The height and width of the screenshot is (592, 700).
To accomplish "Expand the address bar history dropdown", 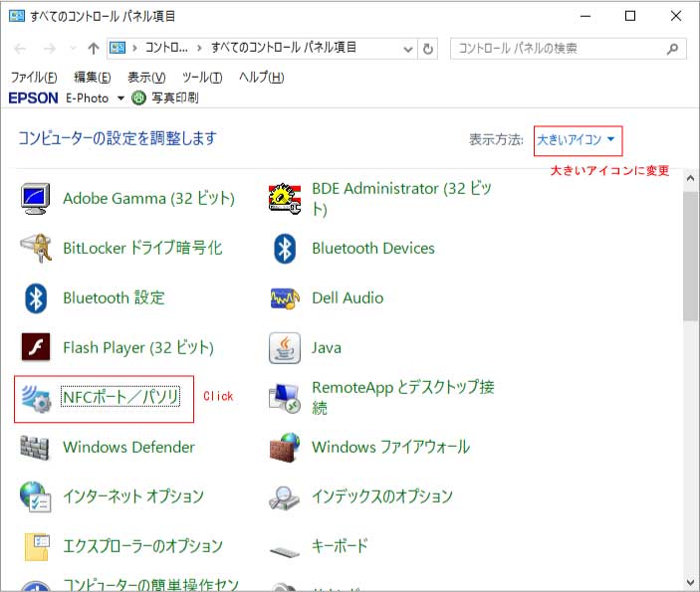I will click(x=407, y=49).
